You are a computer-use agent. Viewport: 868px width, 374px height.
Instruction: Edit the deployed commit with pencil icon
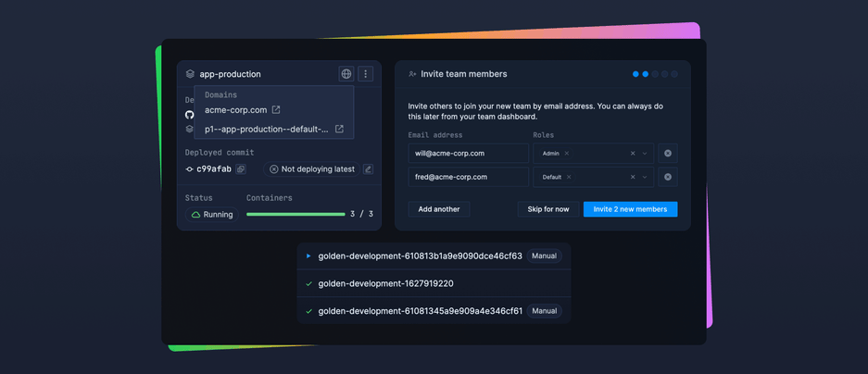click(368, 169)
